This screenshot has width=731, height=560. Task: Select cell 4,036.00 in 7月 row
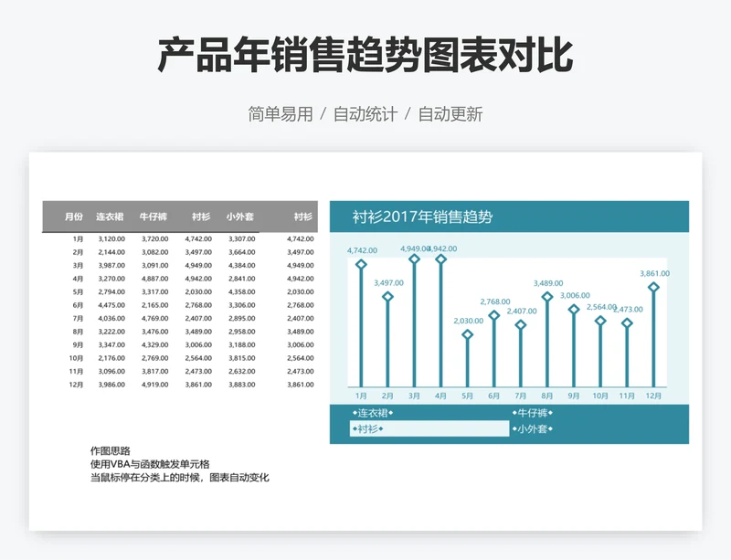coord(111,319)
